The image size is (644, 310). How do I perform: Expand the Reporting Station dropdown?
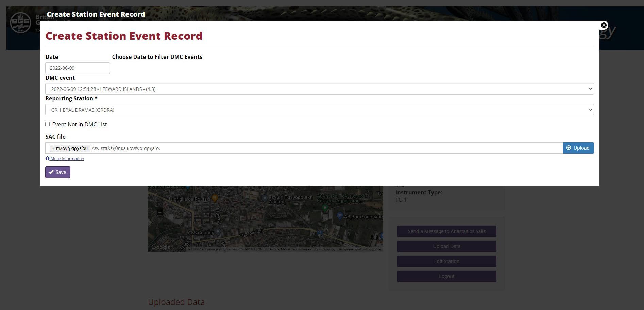(319, 110)
